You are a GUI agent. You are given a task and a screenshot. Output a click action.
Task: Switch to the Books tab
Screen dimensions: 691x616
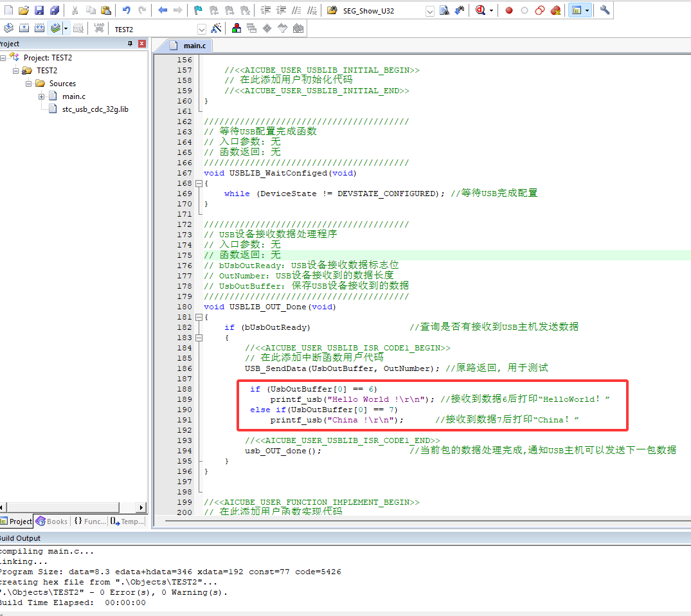click(x=52, y=521)
